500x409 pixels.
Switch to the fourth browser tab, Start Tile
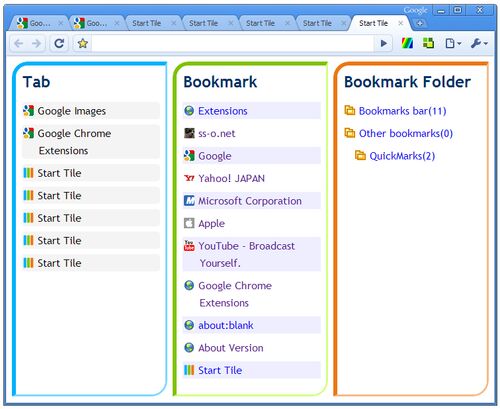[209, 23]
